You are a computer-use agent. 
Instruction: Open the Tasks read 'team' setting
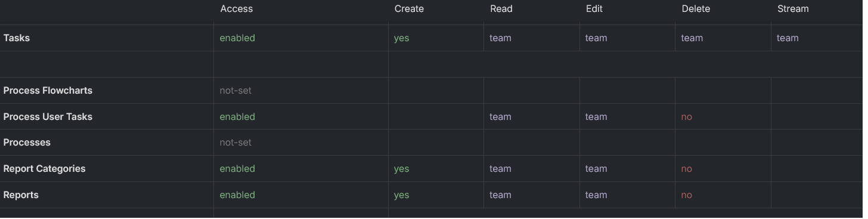(501, 38)
